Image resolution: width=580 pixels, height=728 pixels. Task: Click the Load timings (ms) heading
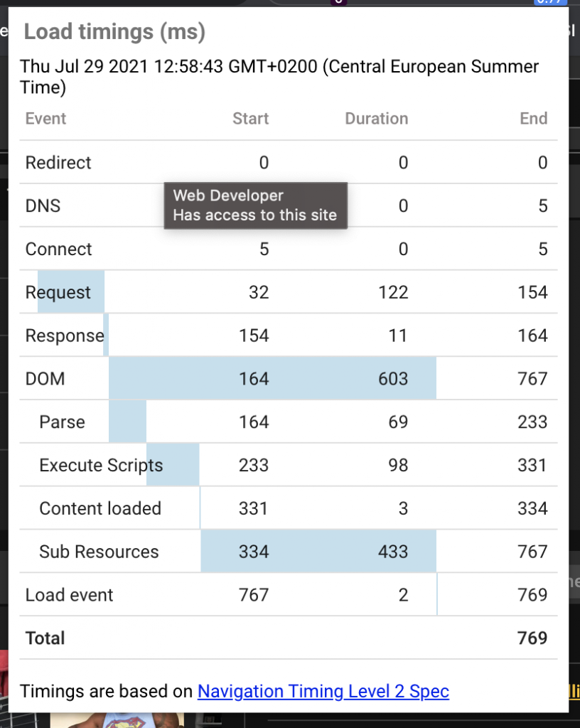114,32
